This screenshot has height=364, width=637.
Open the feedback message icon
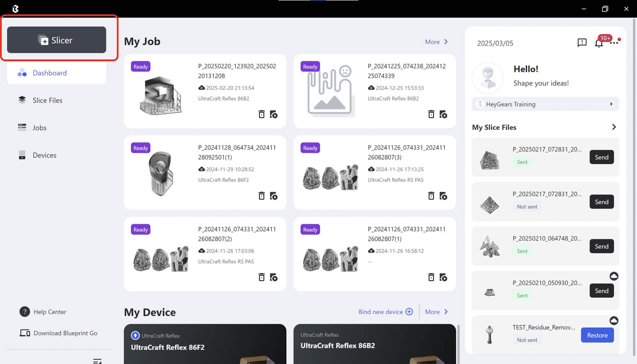click(582, 43)
